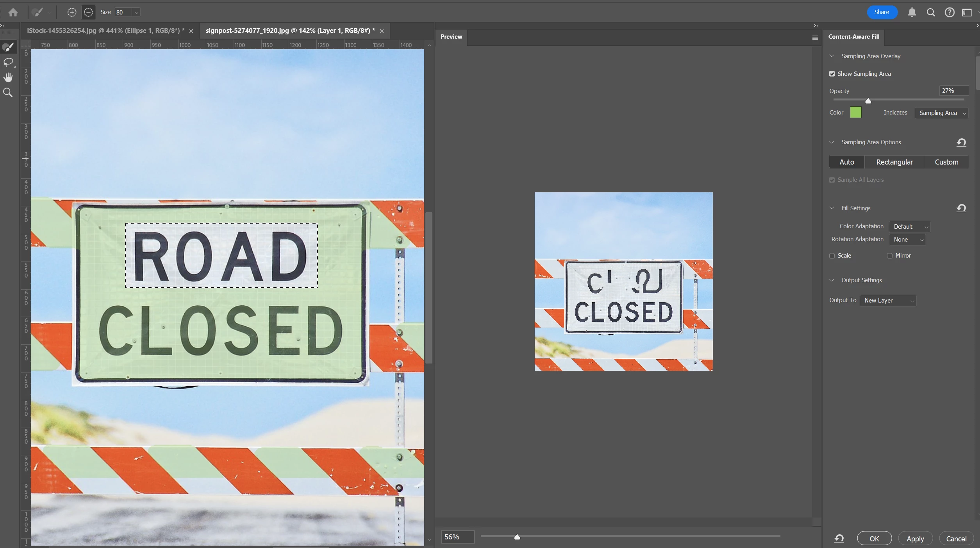Collapse the Fill Settings section

(832, 208)
